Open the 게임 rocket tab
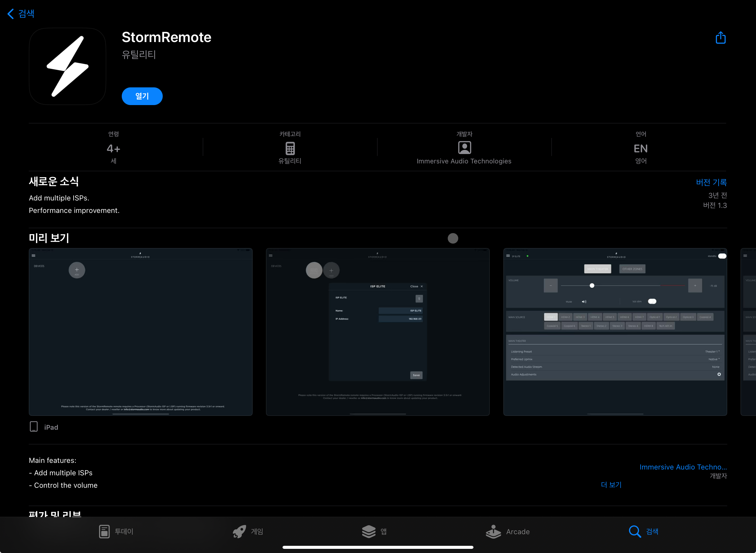This screenshot has height=553, width=756. [x=248, y=531]
